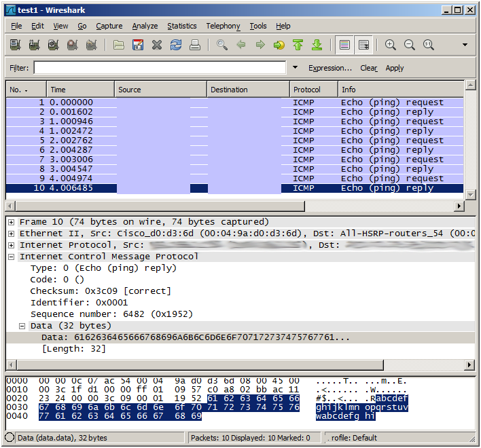Open the filter history dropdown arrow

(x=295, y=67)
